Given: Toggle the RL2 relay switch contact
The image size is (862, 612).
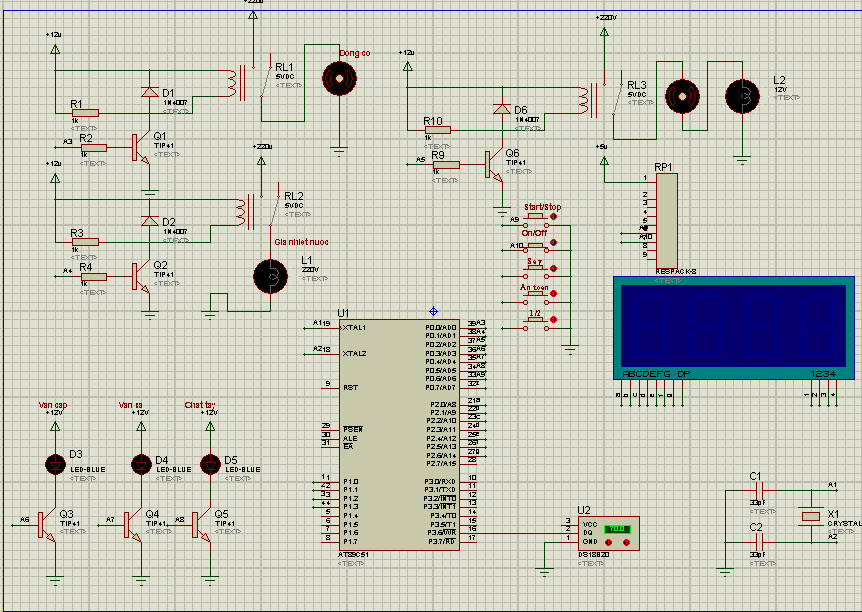Looking at the screenshot, I should (274, 210).
